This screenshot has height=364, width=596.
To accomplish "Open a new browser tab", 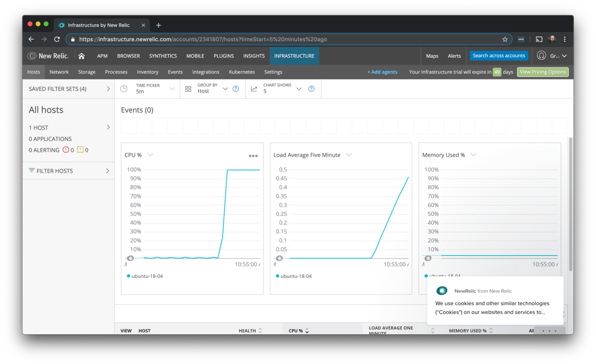I will pos(159,25).
